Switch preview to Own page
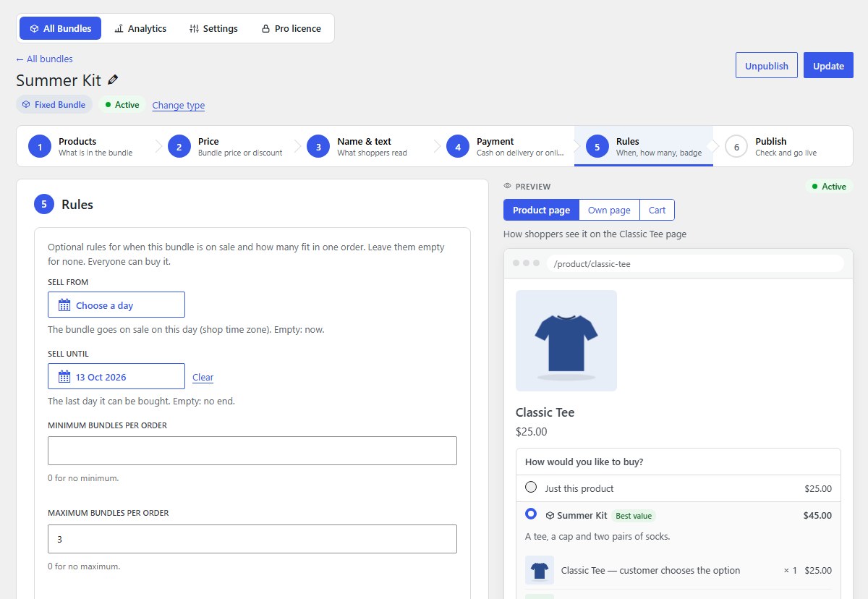 [x=609, y=210]
